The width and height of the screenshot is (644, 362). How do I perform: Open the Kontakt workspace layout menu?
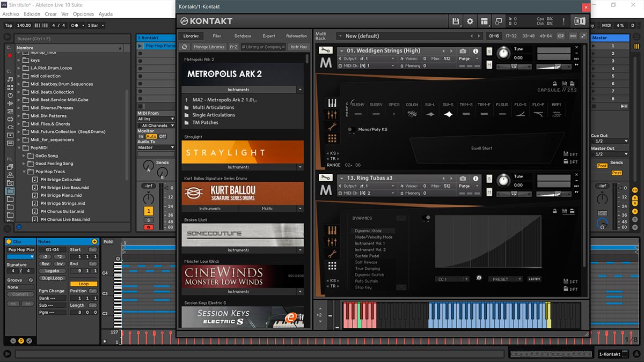pos(484,21)
